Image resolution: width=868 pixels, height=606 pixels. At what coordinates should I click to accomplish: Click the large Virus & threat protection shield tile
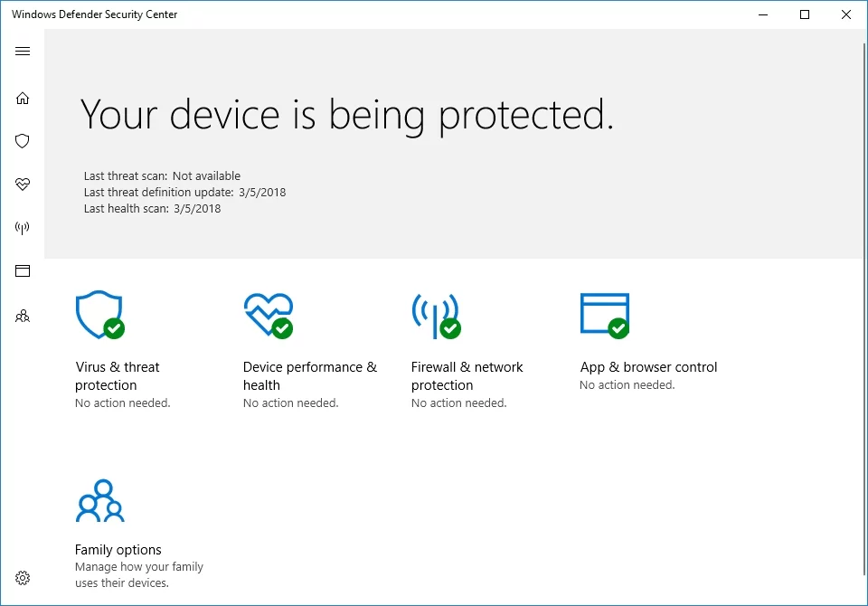coord(99,315)
